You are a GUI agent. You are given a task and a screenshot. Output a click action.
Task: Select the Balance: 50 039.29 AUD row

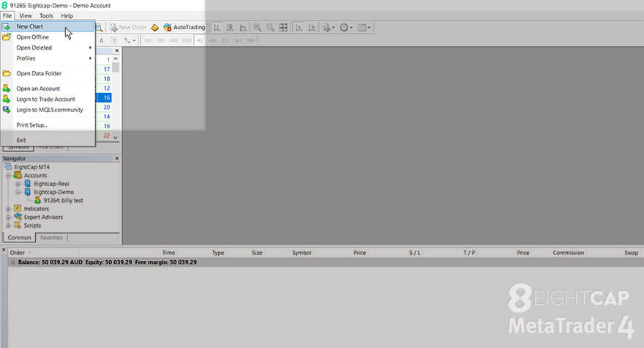pyautogui.click(x=326, y=262)
